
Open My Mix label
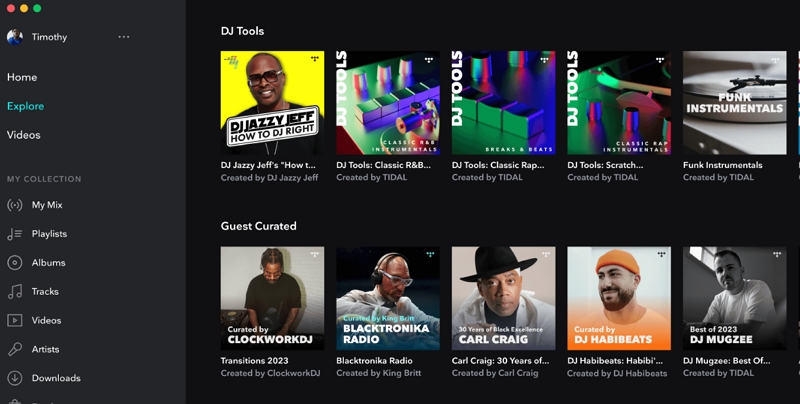tap(47, 205)
